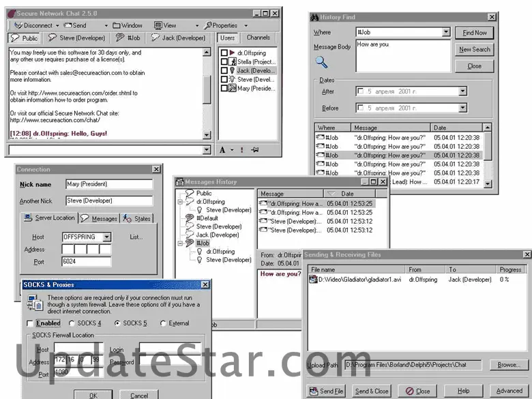Open the Before date picker dropdown
This screenshot has width=532, height=399.
pyautogui.click(x=462, y=108)
